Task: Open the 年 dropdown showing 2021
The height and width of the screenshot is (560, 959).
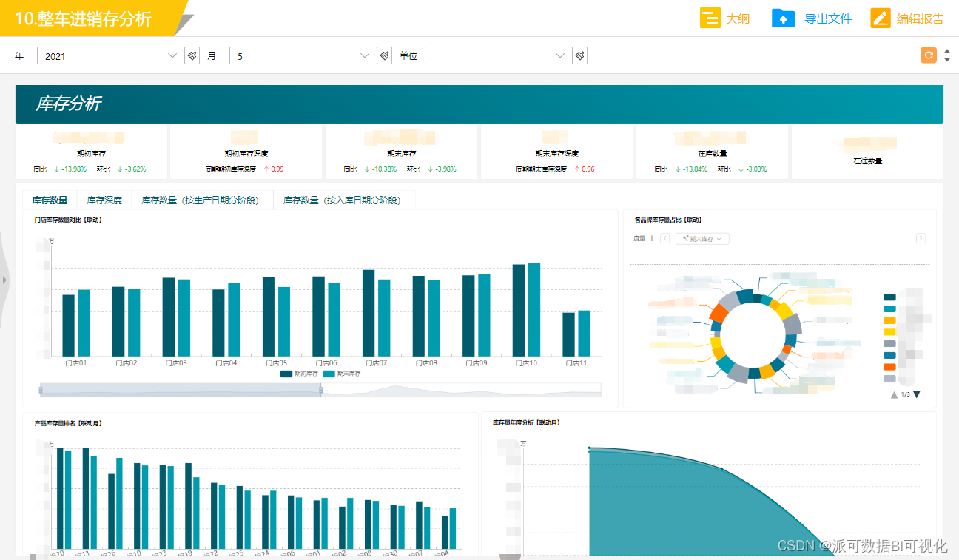Action: [x=111, y=55]
